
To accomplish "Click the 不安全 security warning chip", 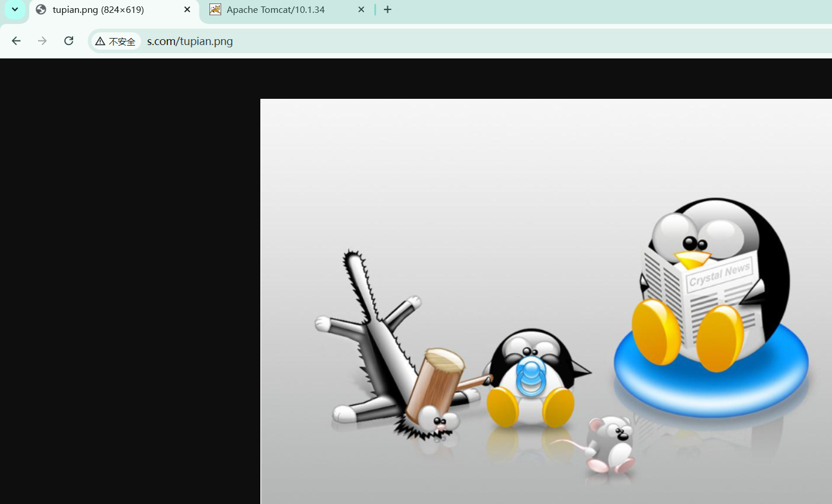I will pos(116,41).
